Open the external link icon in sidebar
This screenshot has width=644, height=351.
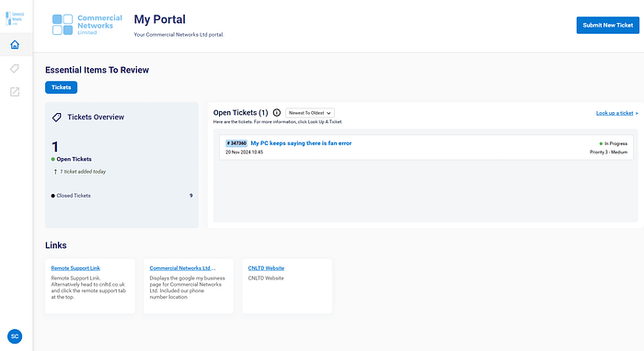15,92
